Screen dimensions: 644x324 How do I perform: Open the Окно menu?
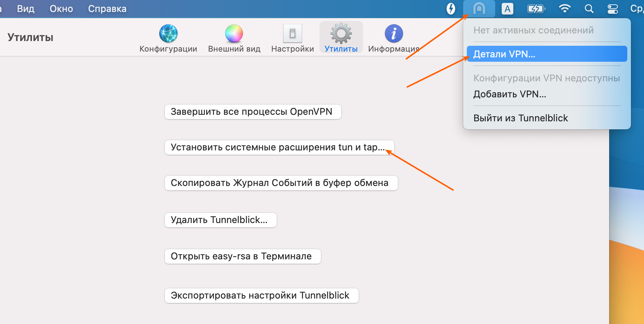click(x=61, y=9)
